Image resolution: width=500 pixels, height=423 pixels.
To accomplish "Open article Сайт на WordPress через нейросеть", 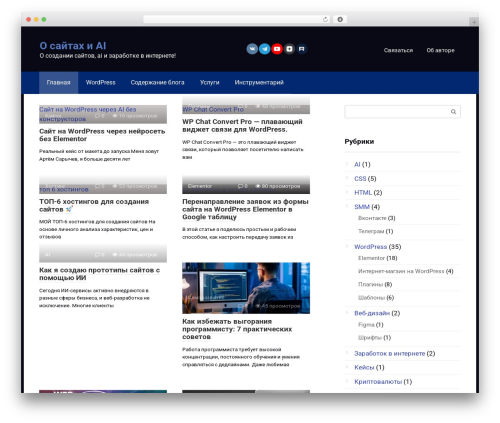I will coord(102,135).
